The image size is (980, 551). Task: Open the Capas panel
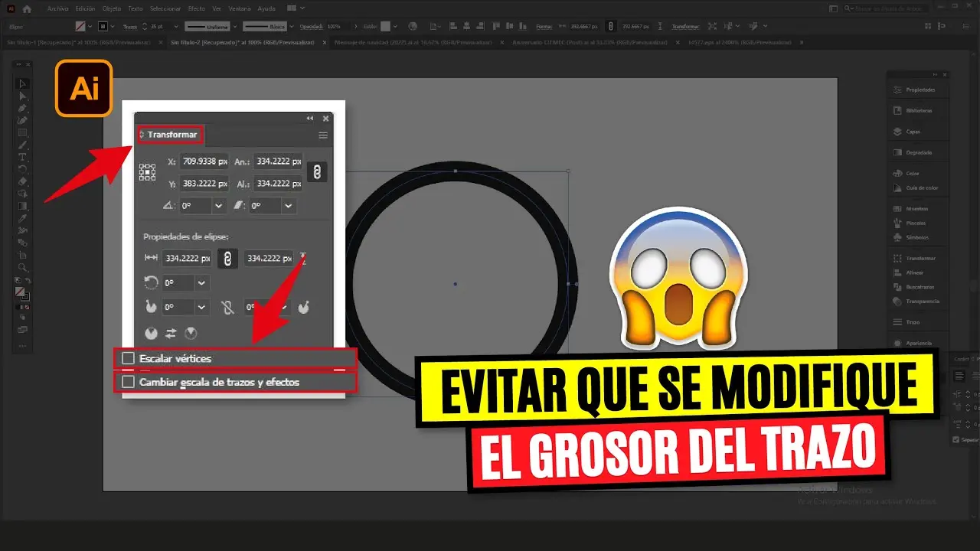point(913,132)
